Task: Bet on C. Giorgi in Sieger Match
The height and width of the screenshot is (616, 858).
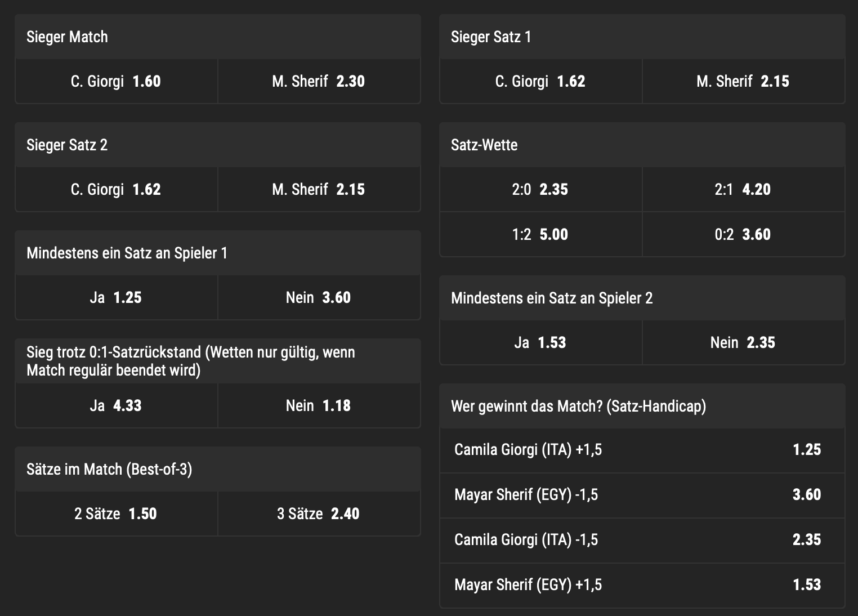Action: pos(117,81)
